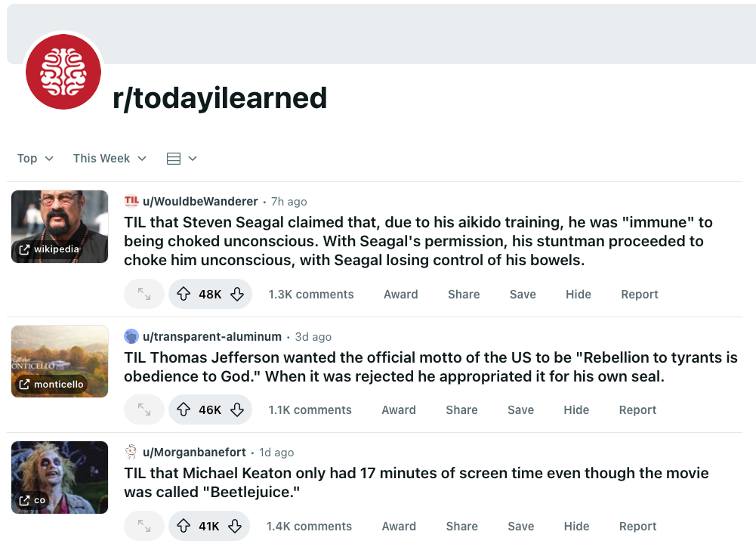The image size is (756, 547).
Task: Upvote the Steven Seagal post
Action: (184, 295)
